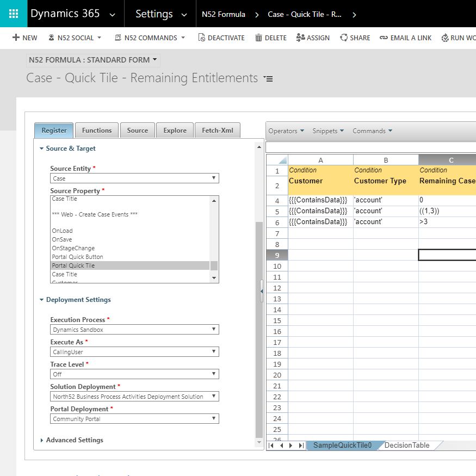Open the N52 COMMANDS menu
Screen dimensions: 476x476
pos(150,38)
